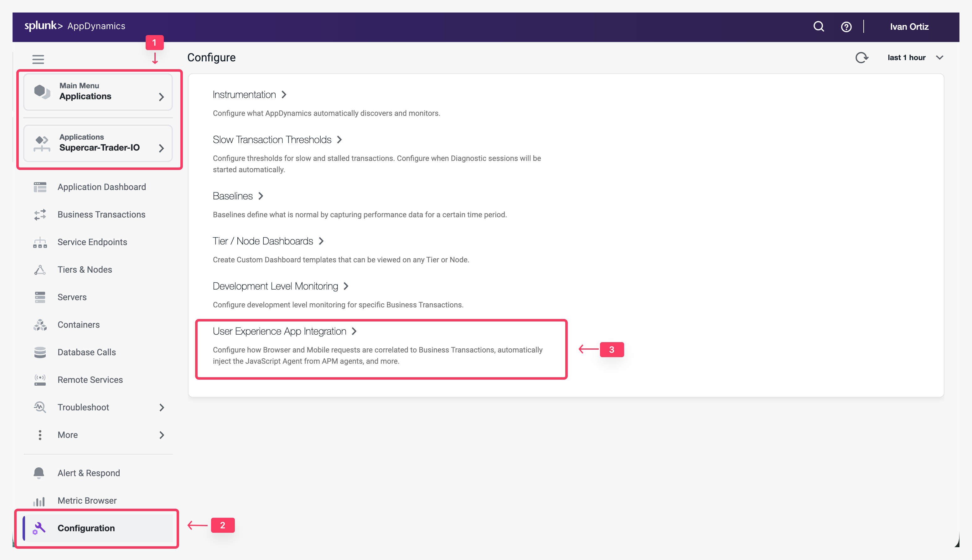Open the help question mark icon
This screenshot has width=972, height=560.
[846, 27]
